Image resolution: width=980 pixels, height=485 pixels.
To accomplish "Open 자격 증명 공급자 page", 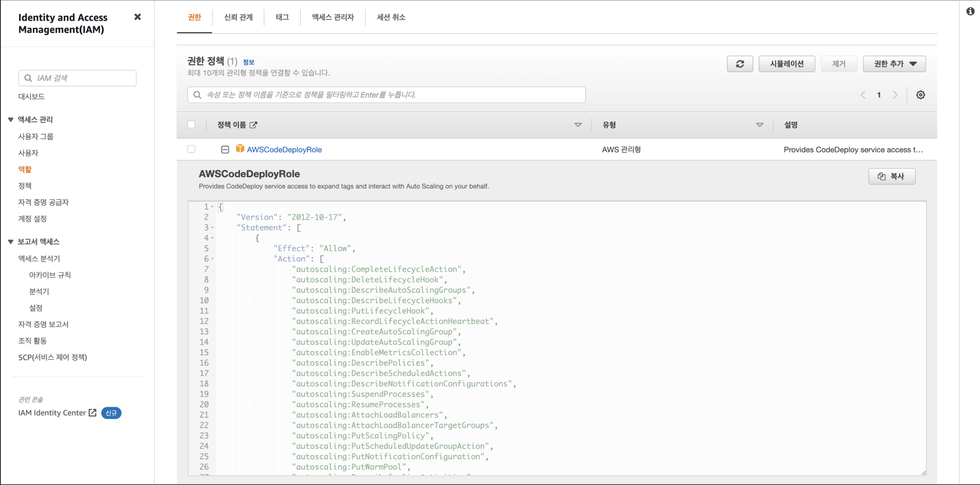I will point(44,202).
